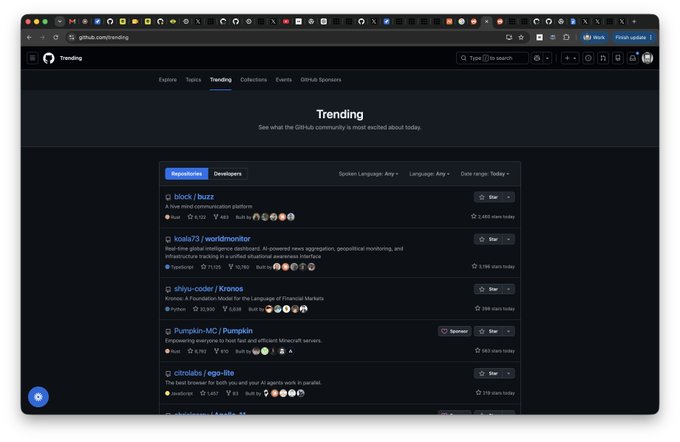Expand the Language: Any filter
Viewport: 680px width, 442px height.
pyautogui.click(x=429, y=174)
